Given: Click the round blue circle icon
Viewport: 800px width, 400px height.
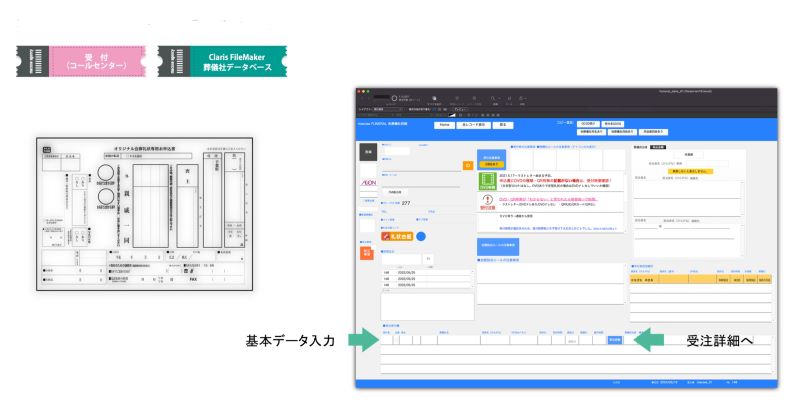Looking at the screenshot, I should 421,235.
